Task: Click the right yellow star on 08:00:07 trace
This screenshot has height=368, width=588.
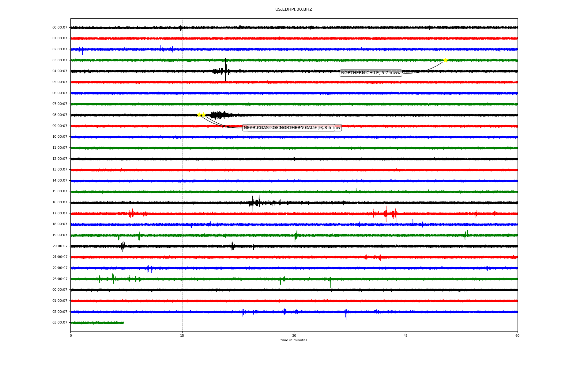Action: tap(203, 115)
